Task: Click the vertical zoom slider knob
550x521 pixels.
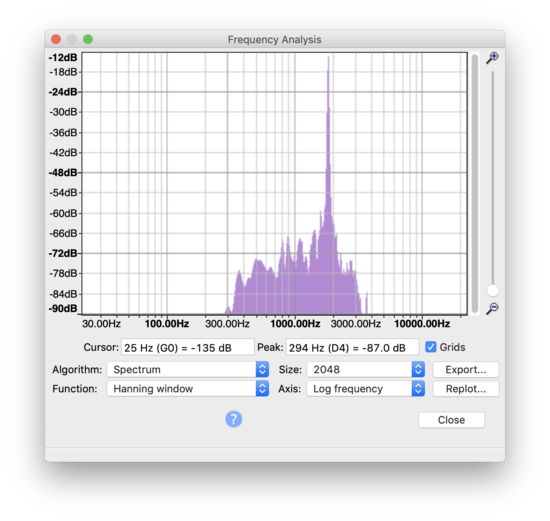Action: click(x=492, y=290)
